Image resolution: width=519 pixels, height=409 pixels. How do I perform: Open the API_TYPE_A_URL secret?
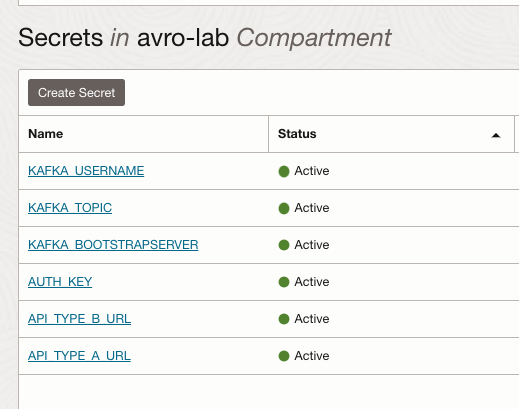pyautogui.click(x=79, y=356)
